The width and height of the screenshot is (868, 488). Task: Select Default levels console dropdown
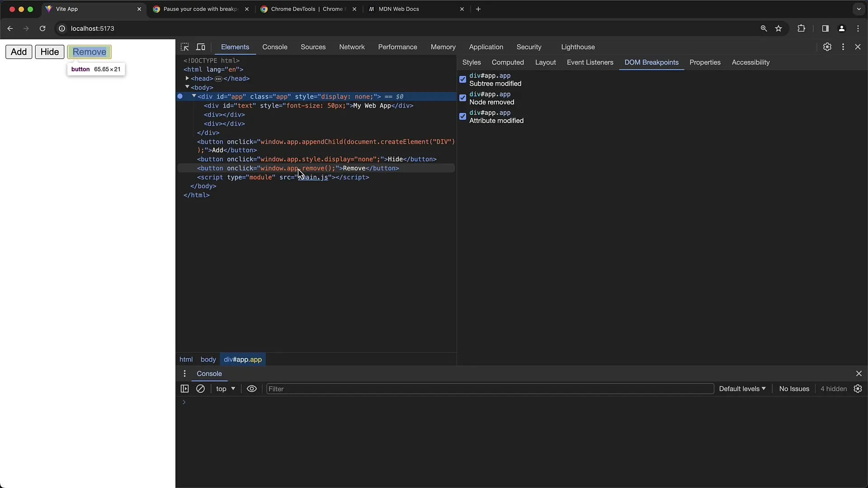tap(741, 389)
